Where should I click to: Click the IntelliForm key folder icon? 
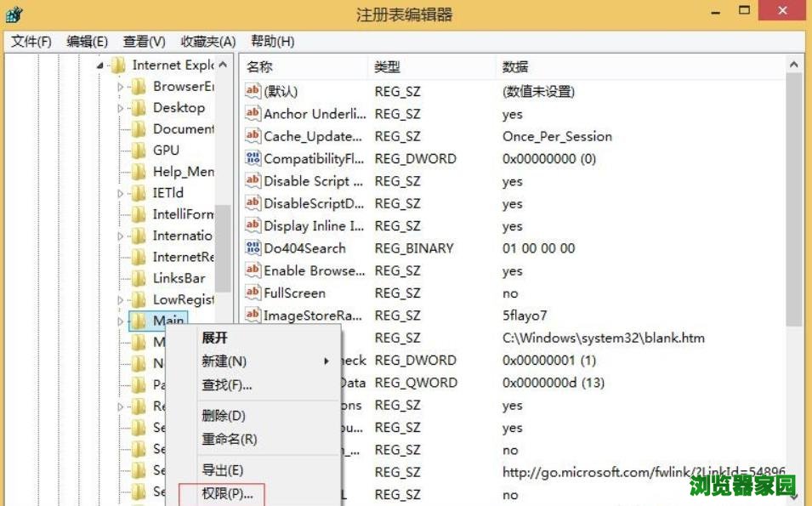pos(139,214)
